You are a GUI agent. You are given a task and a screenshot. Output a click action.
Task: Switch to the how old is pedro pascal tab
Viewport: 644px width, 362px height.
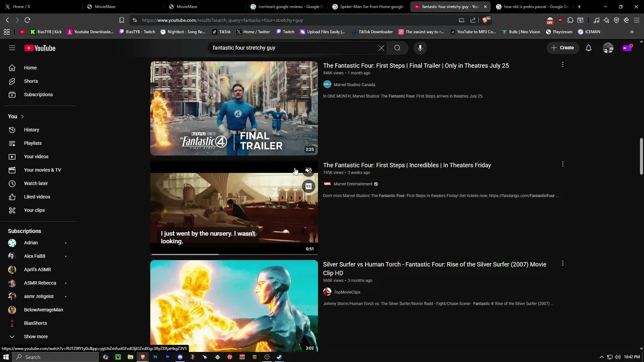(533, 7)
